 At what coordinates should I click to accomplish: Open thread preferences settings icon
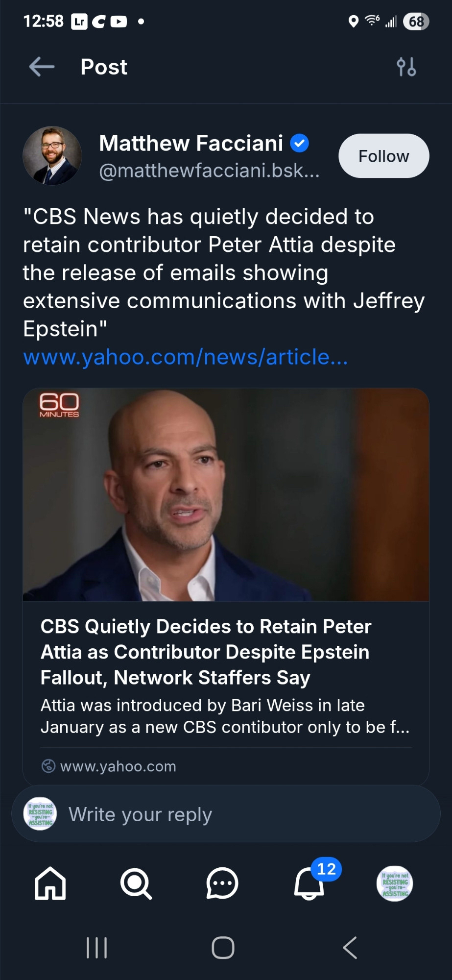(406, 67)
